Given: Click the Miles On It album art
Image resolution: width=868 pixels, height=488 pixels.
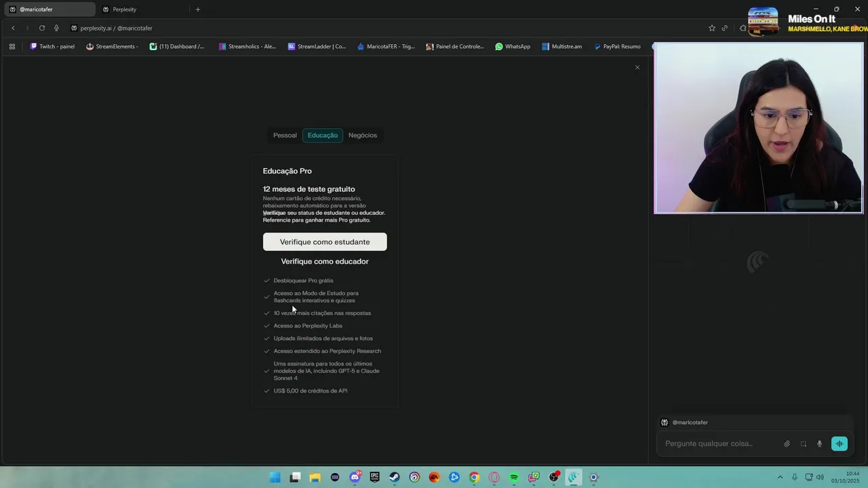Looking at the screenshot, I should (763, 21).
